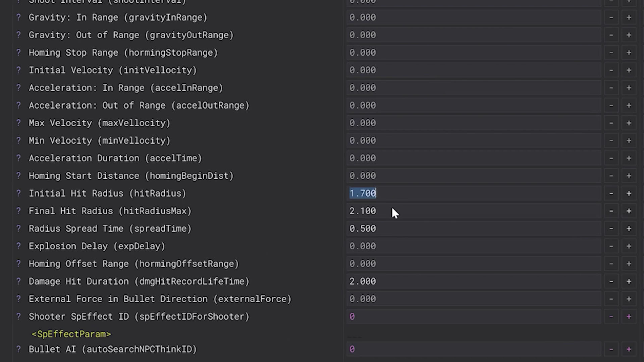Image resolution: width=644 pixels, height=362 pixels.
Task: Decrease Final Hit Radius with minus button
Action: click(x=611, y=211)
